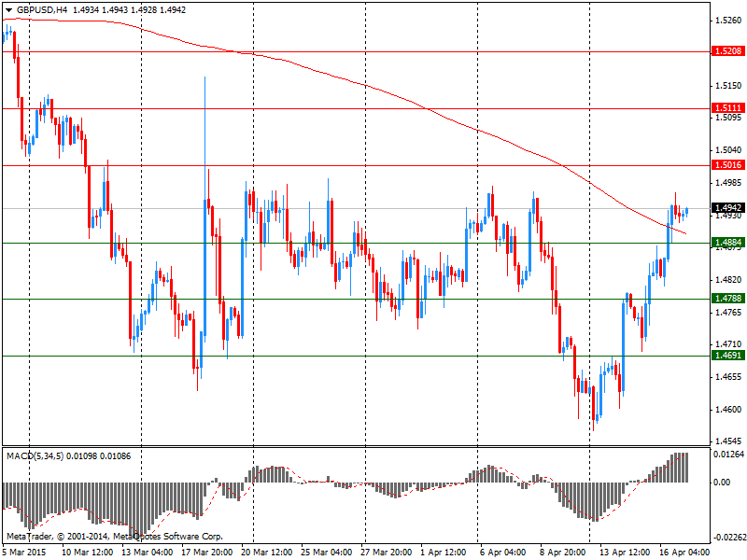This screenshot has width=747, height=560.
Task: Click the current price label 1.4942
Action: point(728,207)
